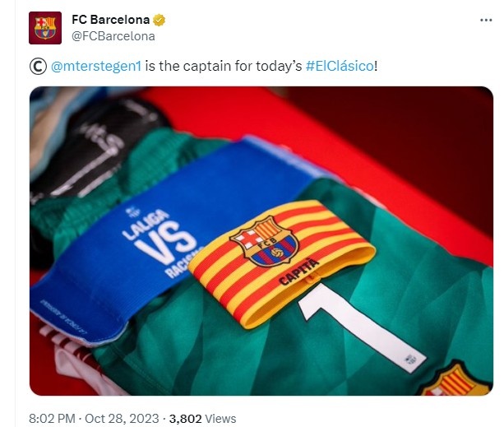Open the FC Barcelona display name
Image resolution: width=504 pixels, height=427 pixels.
[x=110, y=20]
